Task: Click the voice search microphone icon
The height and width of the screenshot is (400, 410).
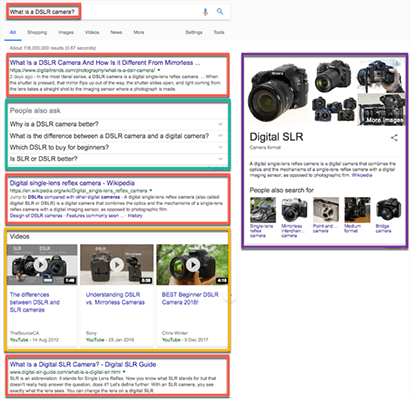Action: point(205,12)
